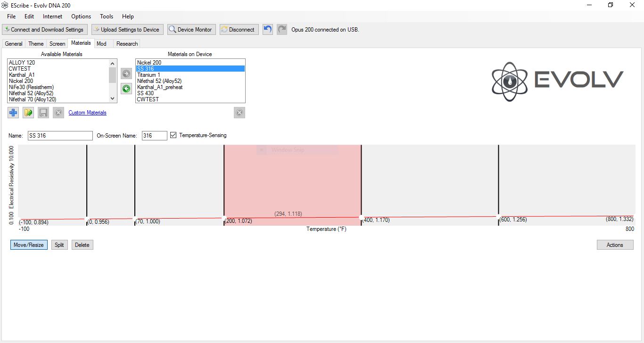This screenshot has height=343, width=644.
Task: Switch to the Theme tab
Action: point(36,44)
